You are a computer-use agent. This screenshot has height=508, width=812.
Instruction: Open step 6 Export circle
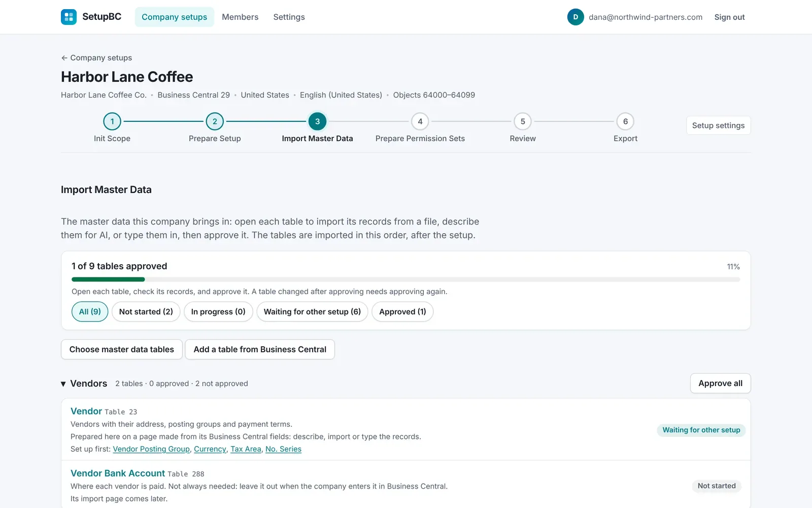point(625,121)
